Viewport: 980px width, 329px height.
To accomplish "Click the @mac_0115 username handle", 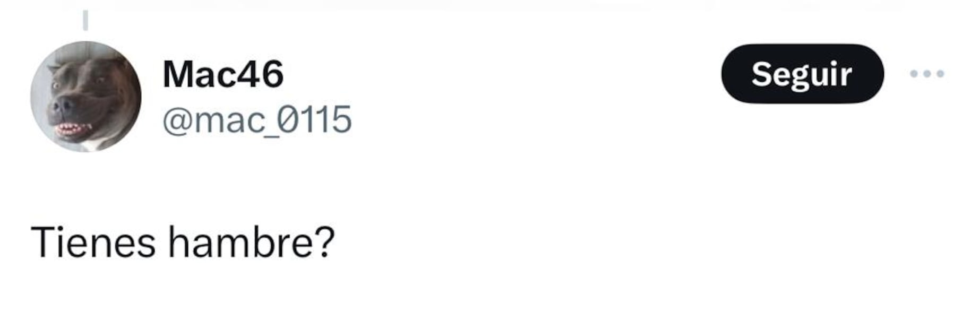I will [257, 120].
